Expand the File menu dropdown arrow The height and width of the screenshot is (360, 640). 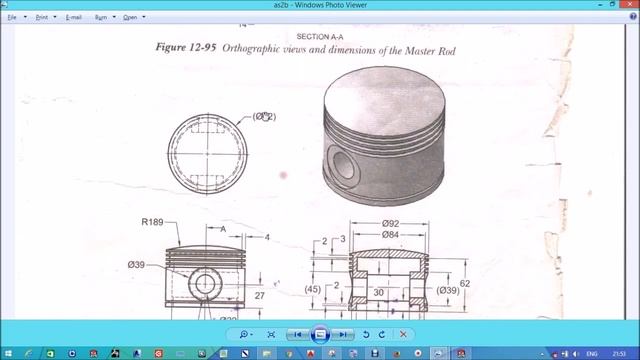tap(25, 17)
